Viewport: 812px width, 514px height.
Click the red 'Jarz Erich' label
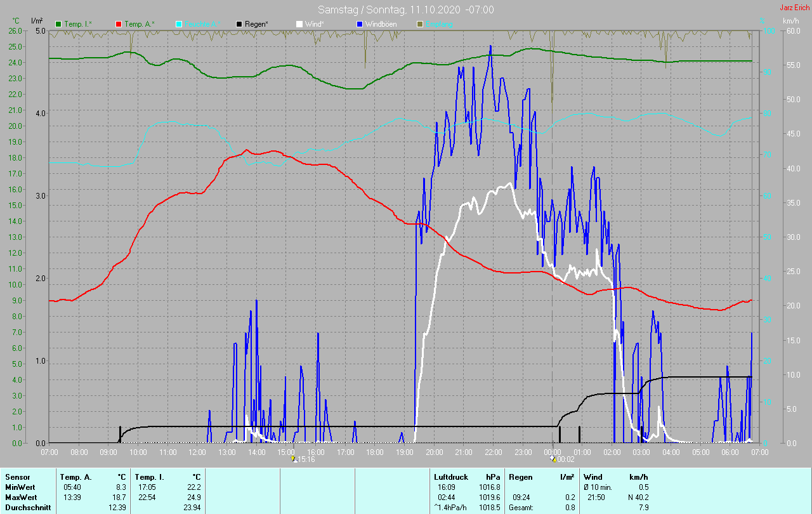pos(794,8)
